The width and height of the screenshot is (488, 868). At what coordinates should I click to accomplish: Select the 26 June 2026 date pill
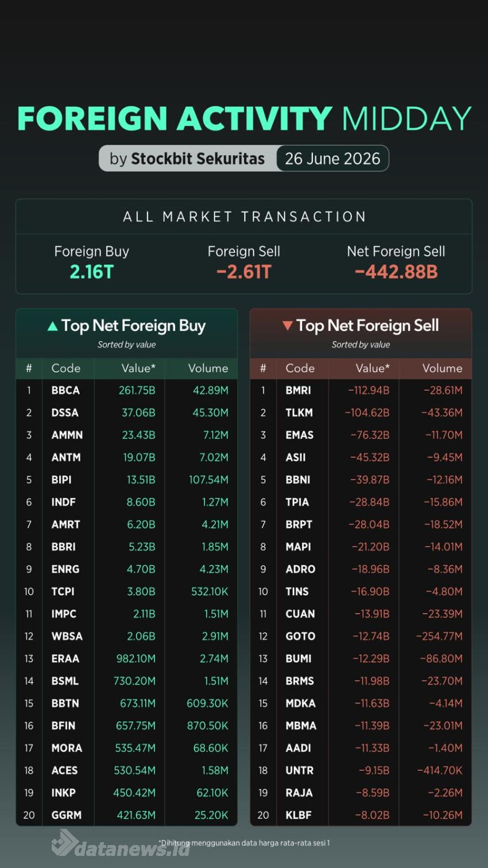point(332,159)
